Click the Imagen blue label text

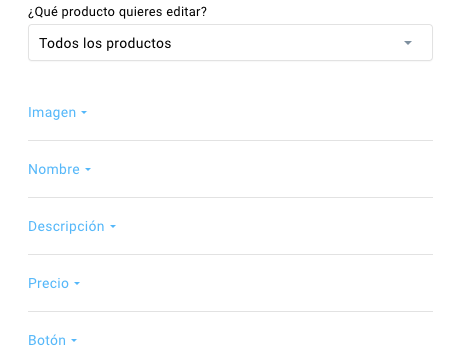coord(52,113)
